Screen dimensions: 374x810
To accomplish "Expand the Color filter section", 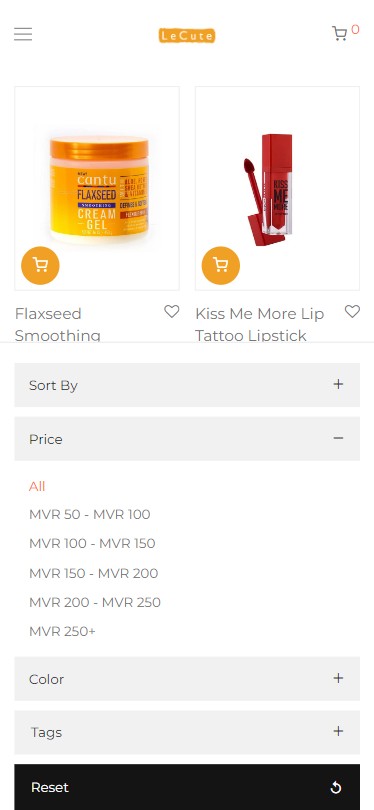I will pos(187,679).
